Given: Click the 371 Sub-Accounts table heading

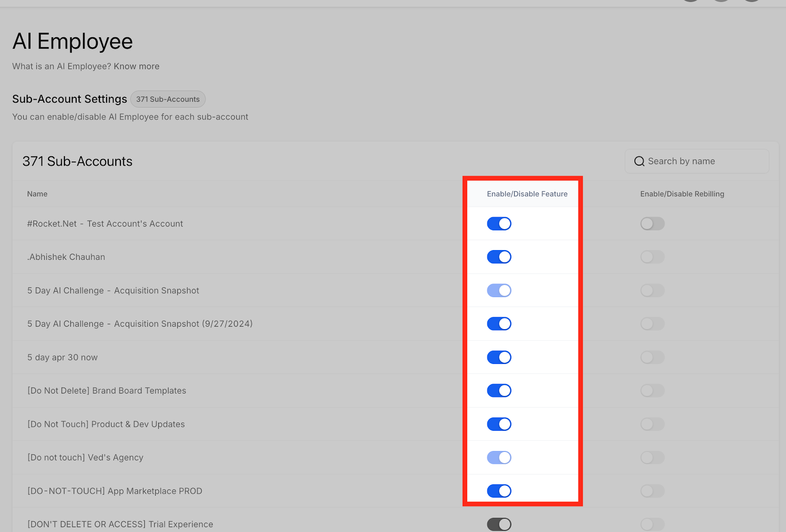Looking at the screenshot, I should 78,161.
